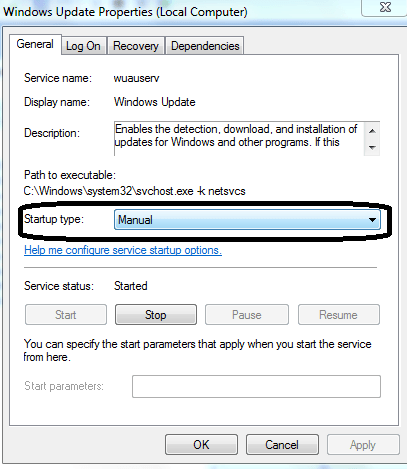Click the description scroll up arrow

click(x=372, y=131)
